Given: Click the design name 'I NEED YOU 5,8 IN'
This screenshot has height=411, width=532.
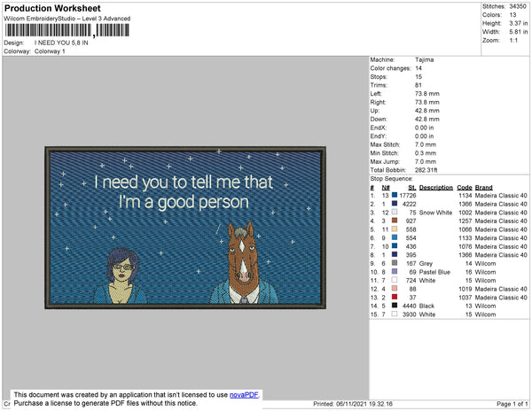Looking at the screenshot, I should [61, 43].
